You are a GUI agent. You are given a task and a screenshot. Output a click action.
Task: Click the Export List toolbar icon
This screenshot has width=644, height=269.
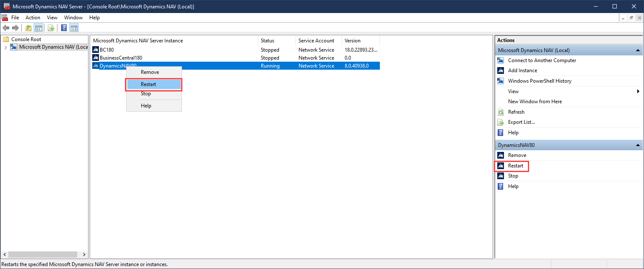pos(51,28)
